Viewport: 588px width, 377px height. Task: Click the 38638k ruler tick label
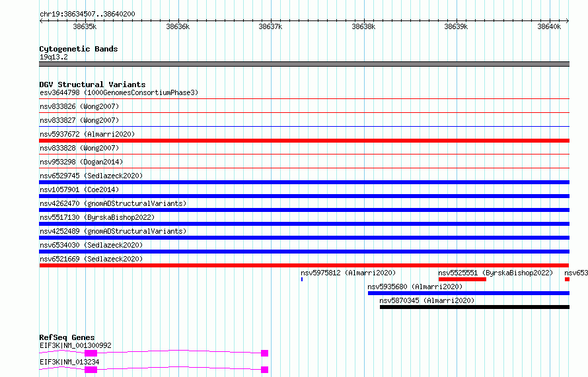click(363, 26)
